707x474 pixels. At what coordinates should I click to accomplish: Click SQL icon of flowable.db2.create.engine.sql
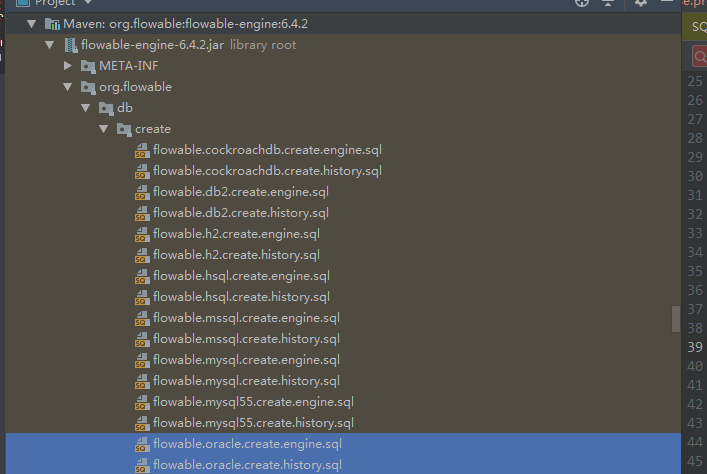[x=142, y=193]
